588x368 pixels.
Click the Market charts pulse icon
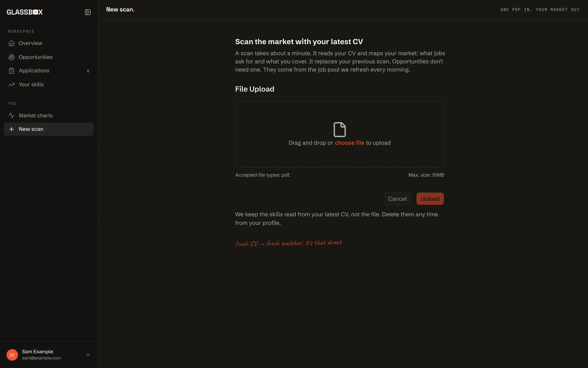(x=11, y=115)
